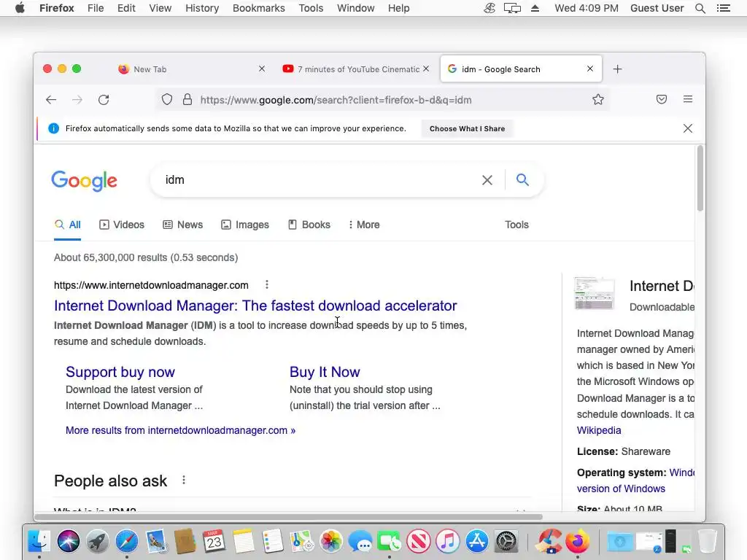This screenshot has height=560, width=747.
Task: Open the File menu
Action: coord(96,8)
